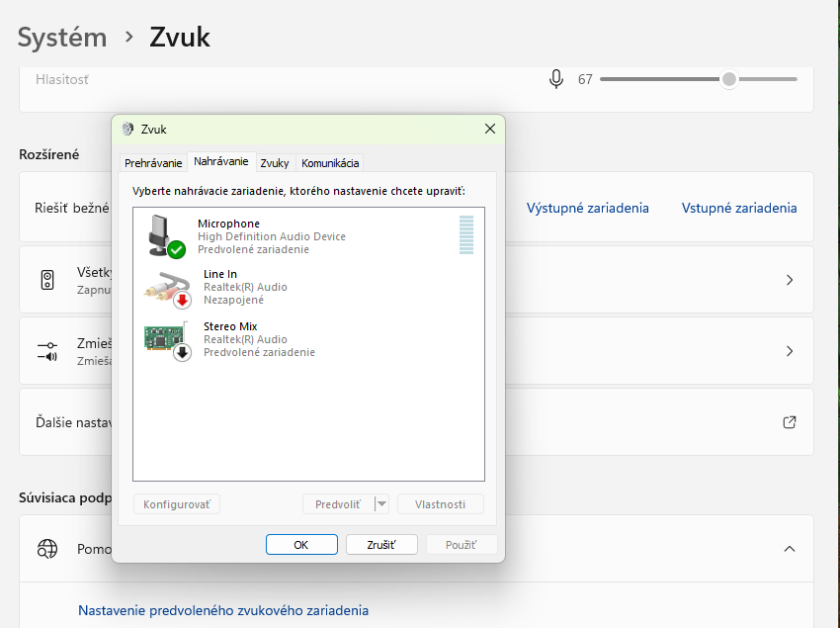Click the all sound devices speaker icon
The width and height of the screenshot is (840, 628).
pos(47,280)
